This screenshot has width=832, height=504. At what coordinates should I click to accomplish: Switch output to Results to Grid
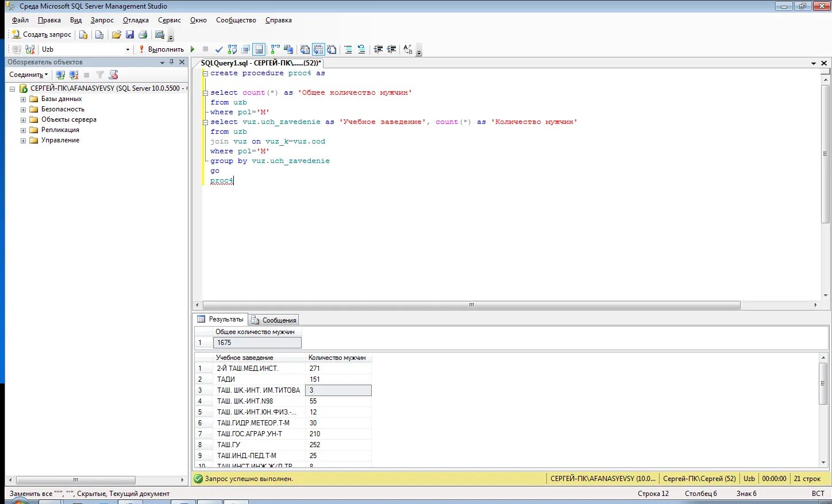[318, 49]
